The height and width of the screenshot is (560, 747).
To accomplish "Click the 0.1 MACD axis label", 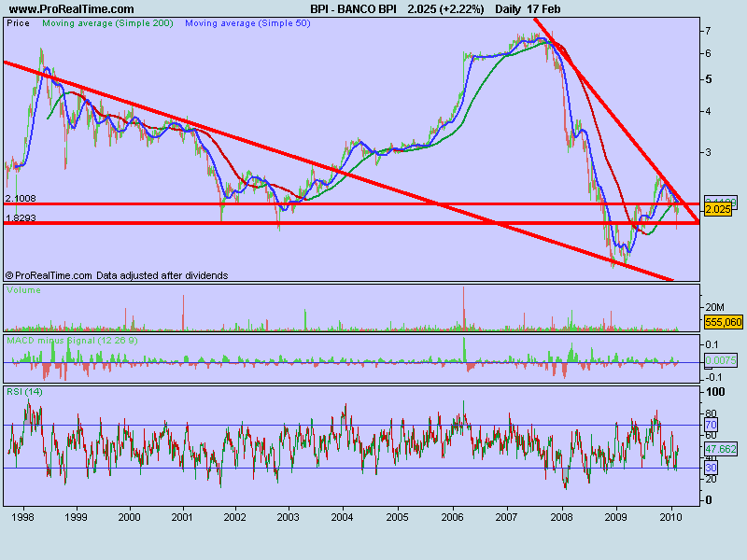I will coord(712,344).
